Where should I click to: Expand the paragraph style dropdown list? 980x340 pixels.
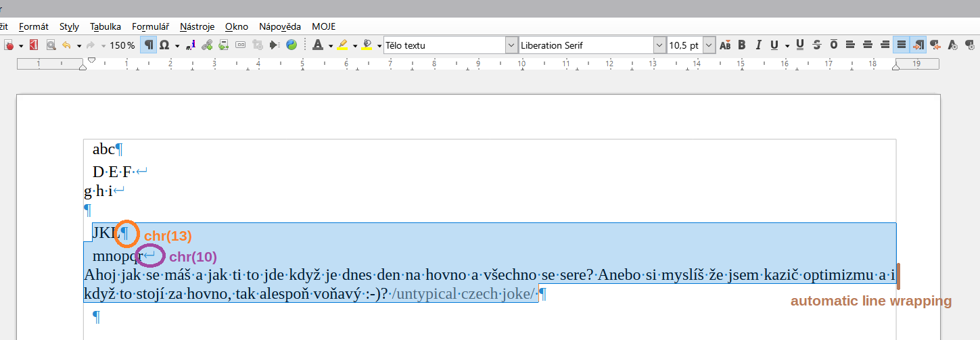tap(511, 45)
